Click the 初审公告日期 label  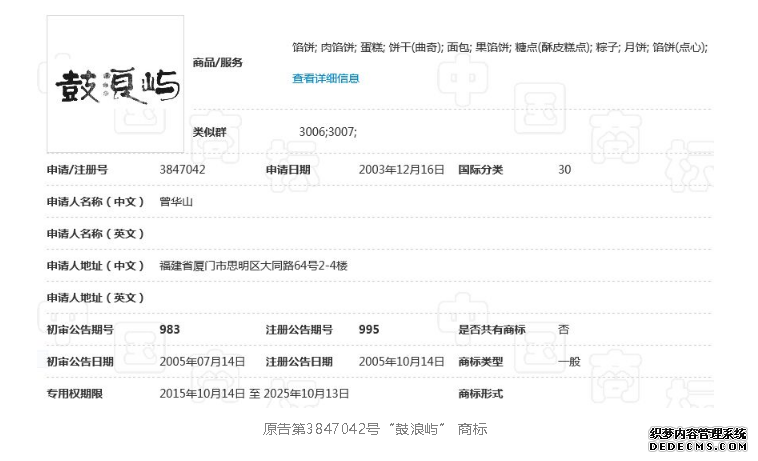tap(80, 361)
